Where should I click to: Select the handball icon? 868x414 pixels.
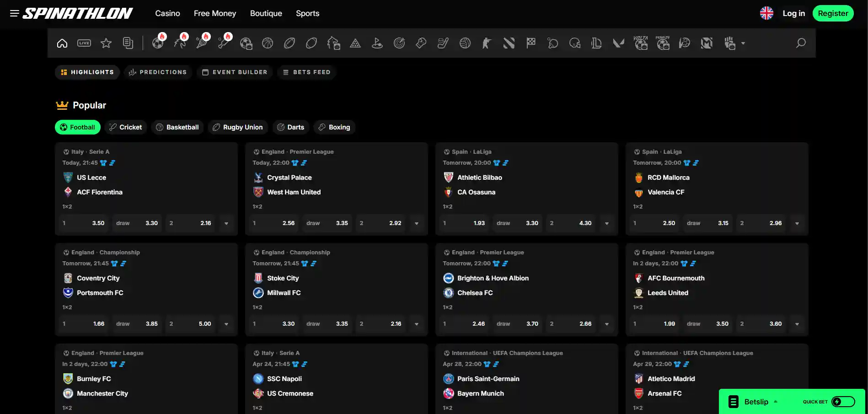(x=685, y=43)
